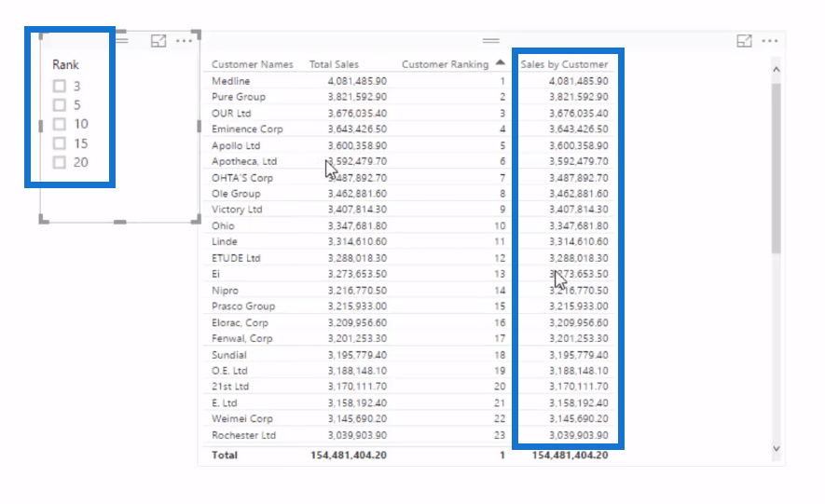The image size is (825, 504).
Task: Click Total Sales value 3,170,111.70
Action: [357, 387]
